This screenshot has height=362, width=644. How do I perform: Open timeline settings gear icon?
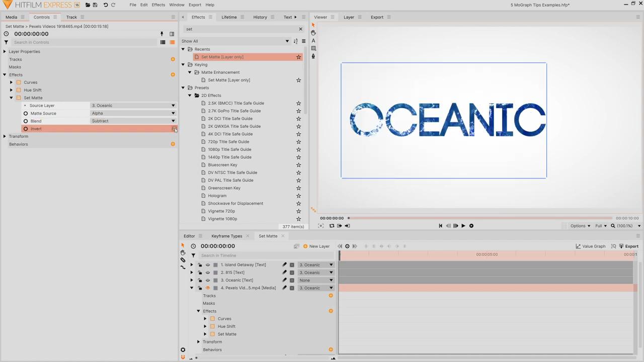(183, 350)
